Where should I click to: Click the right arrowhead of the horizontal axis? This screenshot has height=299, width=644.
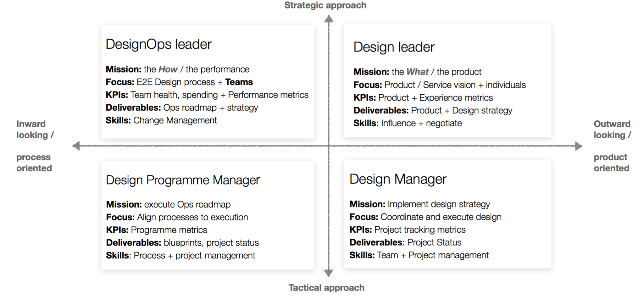[578, 146]
